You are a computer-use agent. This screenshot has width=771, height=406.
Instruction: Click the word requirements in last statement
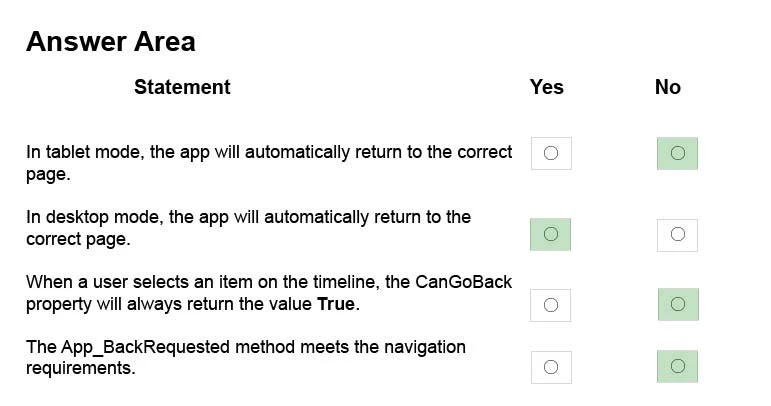pos(80,368)
